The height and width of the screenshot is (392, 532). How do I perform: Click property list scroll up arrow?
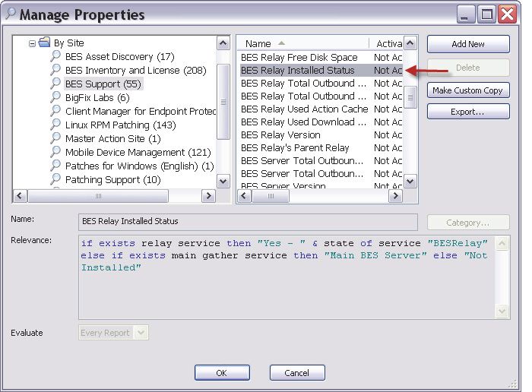coord(410,43)
